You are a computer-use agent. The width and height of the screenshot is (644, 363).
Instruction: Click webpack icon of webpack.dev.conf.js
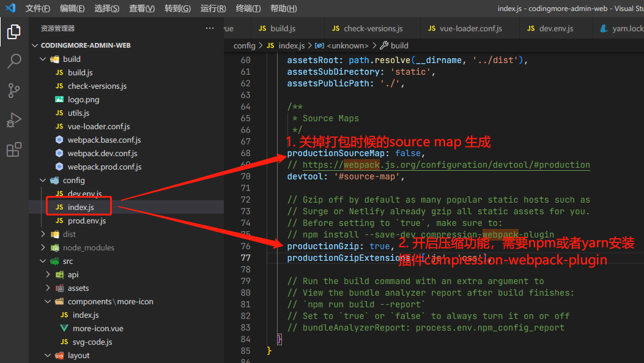click(59, 153)
